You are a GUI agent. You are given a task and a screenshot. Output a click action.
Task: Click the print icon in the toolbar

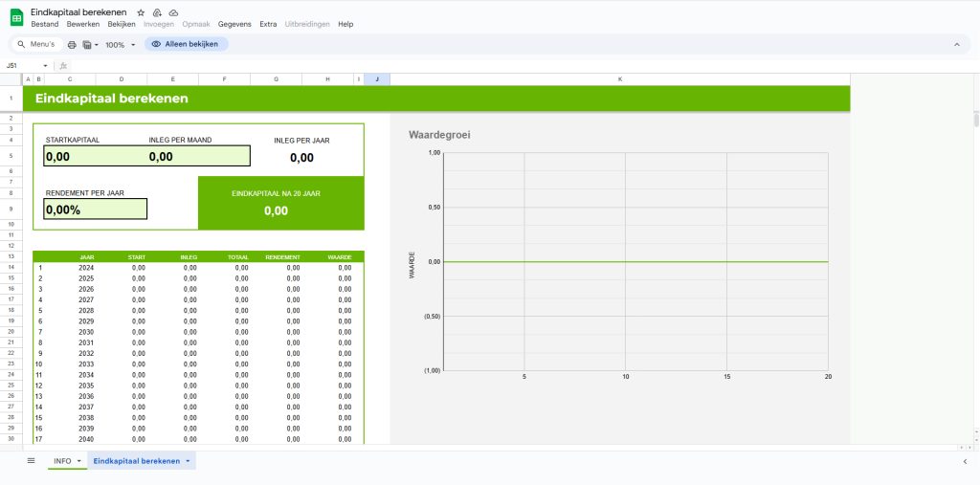tap(72, 45)
